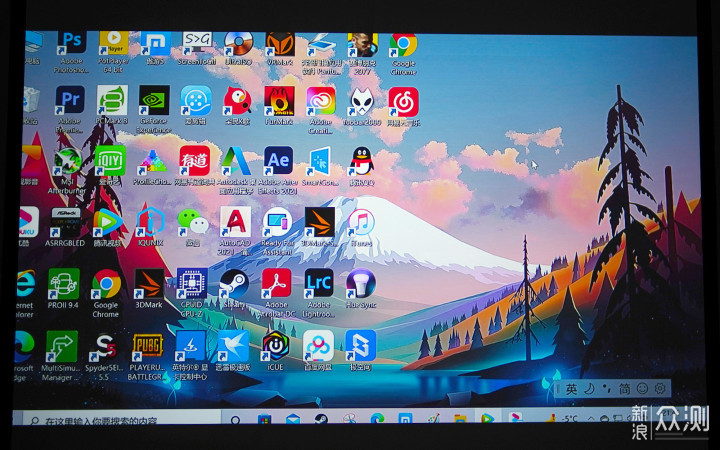The width and height of the screenshot is (720, 450).
Task: Open the MultiSimu... Manager shortcut
Action: click(62, 346)
